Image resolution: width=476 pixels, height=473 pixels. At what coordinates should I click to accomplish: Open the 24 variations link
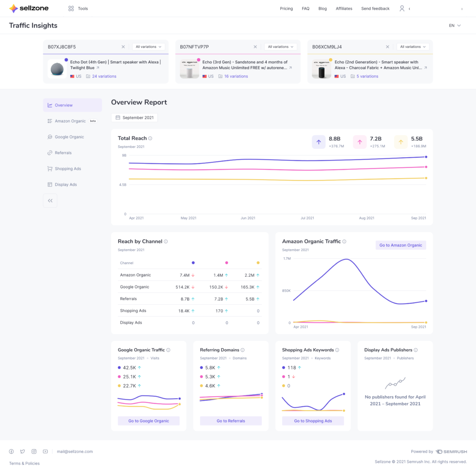click(x=104, y=76)
